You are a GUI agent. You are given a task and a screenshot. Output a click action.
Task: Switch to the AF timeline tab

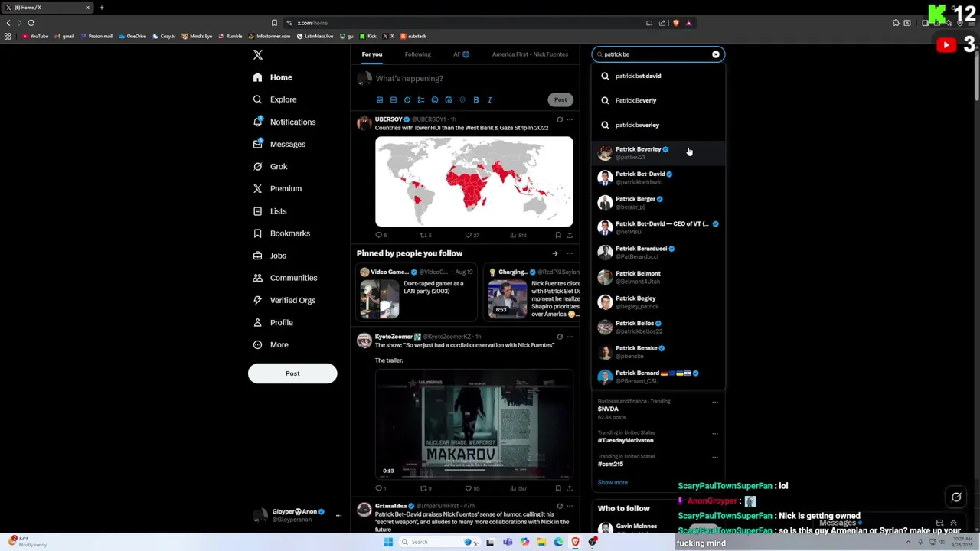pos(461,54)
